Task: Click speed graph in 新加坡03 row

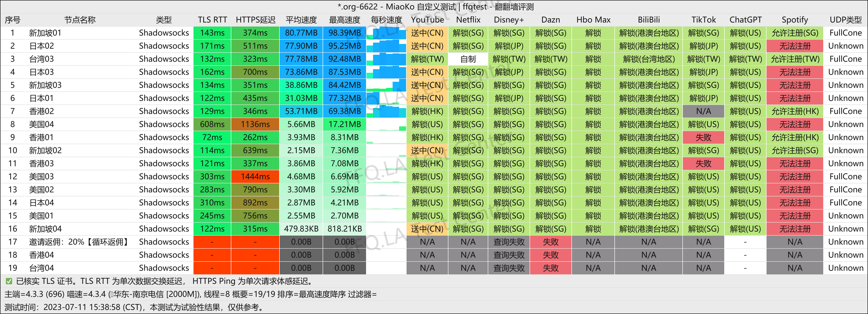Action: pos(386,85)
